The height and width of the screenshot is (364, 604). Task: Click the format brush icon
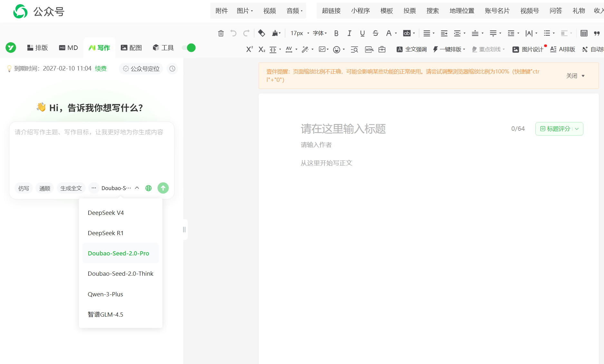coord(275,33)
